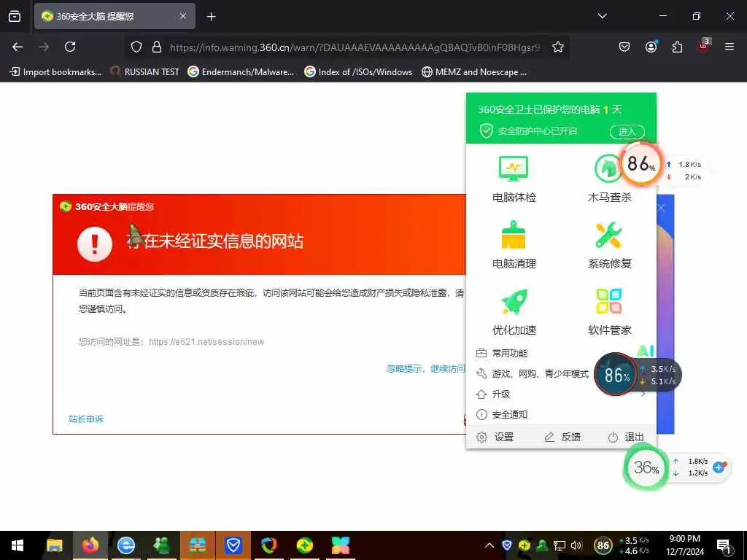Open RUSSIAN TEST bookmark
747x560 pixels.
click(x=144, y=72)
